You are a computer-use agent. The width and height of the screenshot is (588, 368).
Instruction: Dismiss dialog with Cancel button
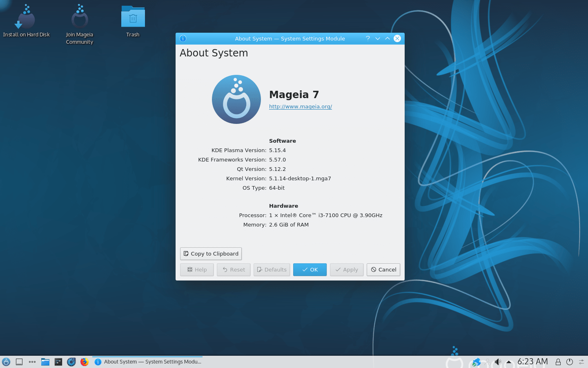click(383, 270)
